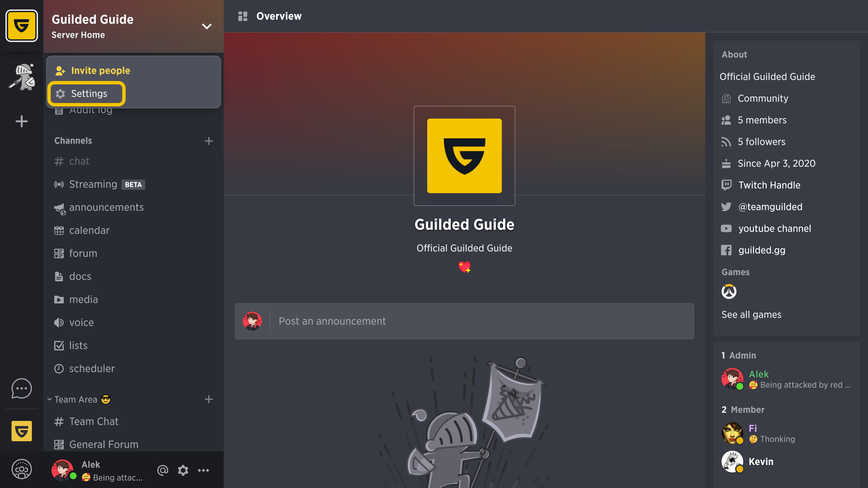Expand the Team Area category
The image size is (868, 488).
(50, 399)
